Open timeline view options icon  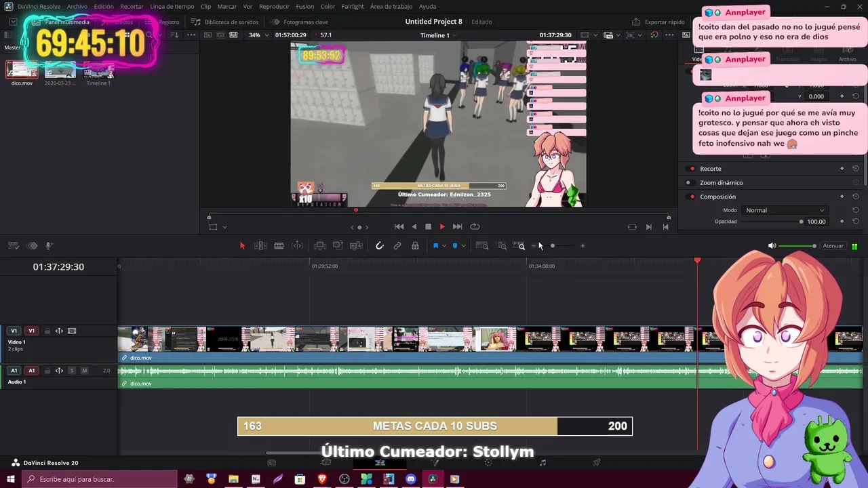click(14, 246)
